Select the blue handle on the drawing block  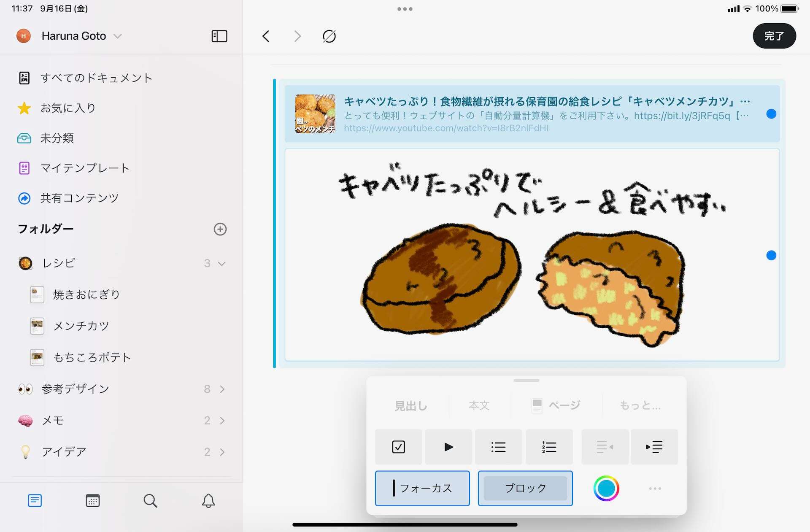(x=771, y=255)
